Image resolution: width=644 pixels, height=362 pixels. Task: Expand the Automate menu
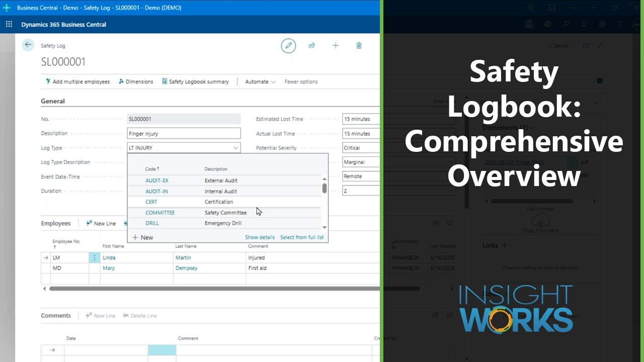tap(260, 81)
